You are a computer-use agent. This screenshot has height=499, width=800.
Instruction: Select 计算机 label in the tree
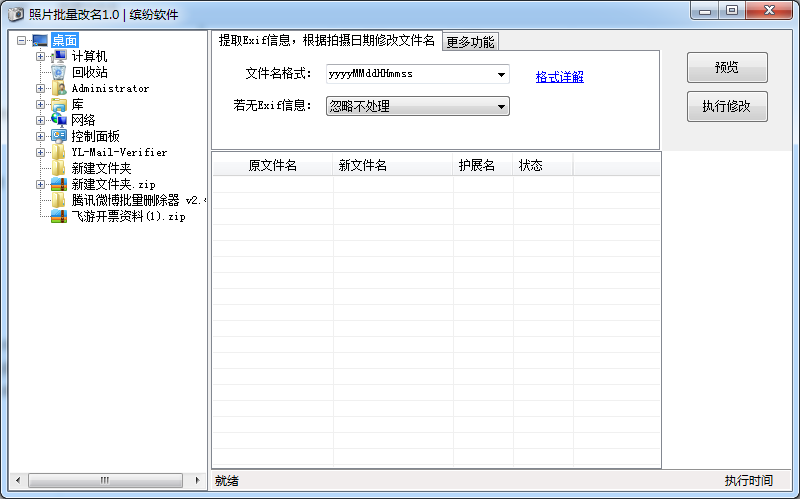coord(89,56)
